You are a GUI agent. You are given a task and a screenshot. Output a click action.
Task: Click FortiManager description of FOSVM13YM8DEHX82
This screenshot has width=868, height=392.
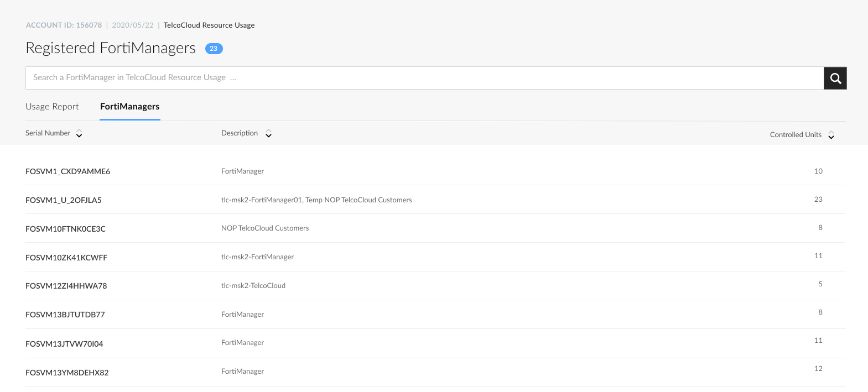click(242, 372)
